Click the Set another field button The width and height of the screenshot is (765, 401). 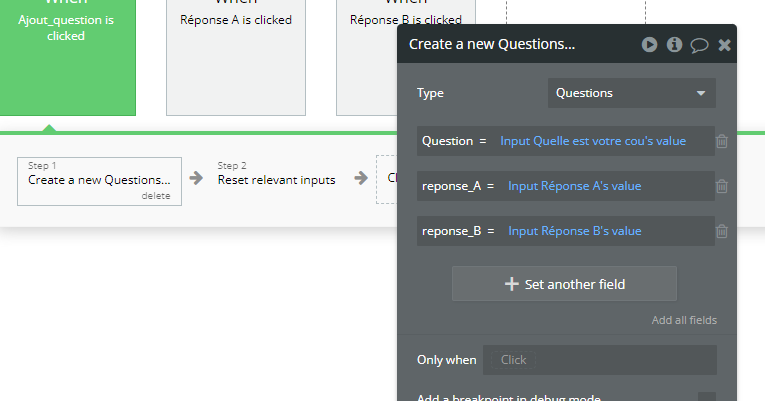pyautogui.click(x=564, y=283)
